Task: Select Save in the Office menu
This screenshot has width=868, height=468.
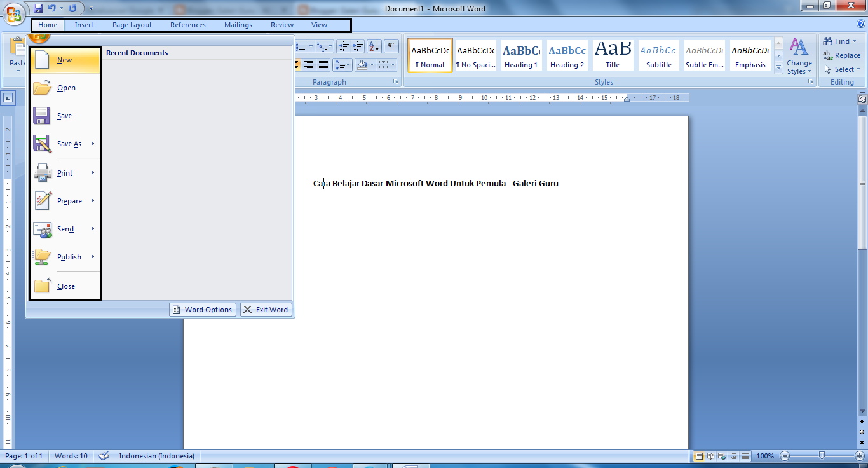Action: pos(65,116)
